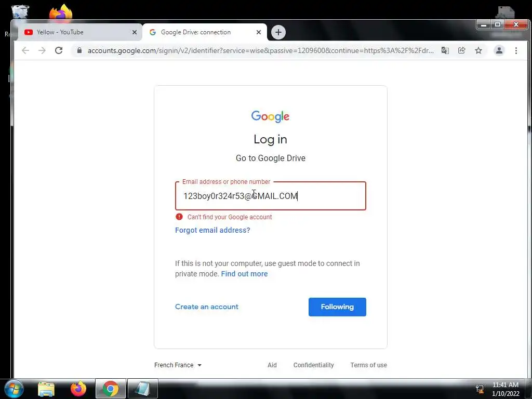
Task: Open File Explorer from the taskbar
Action: (x=46, y=389)
